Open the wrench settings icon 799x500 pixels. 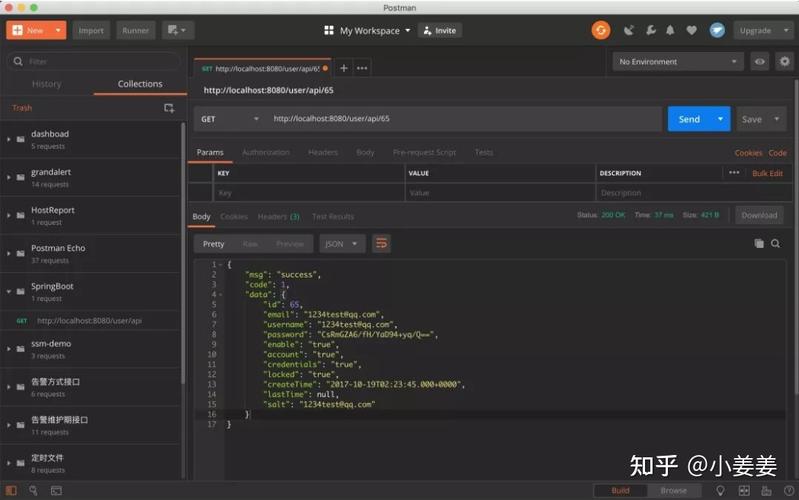pyautogui.click(x=651, y=31)
